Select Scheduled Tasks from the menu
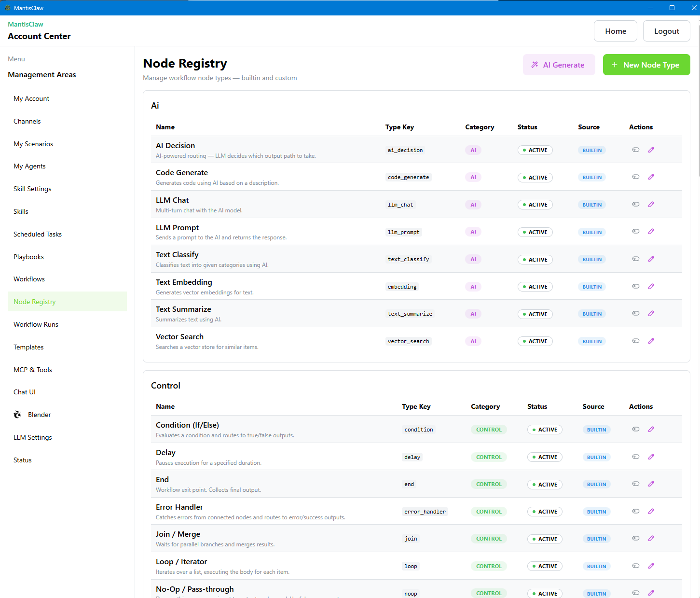This screenshot has width=700, height=598. [38, 234]
